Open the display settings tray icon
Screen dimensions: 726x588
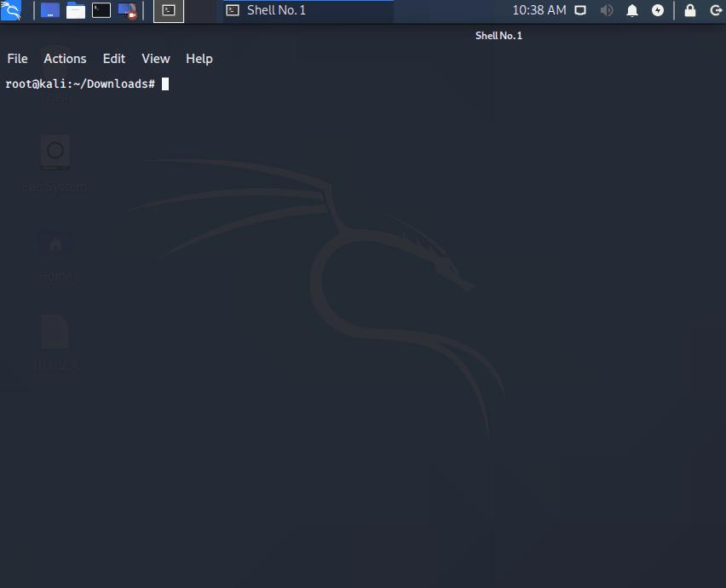[x=580, y=10]
